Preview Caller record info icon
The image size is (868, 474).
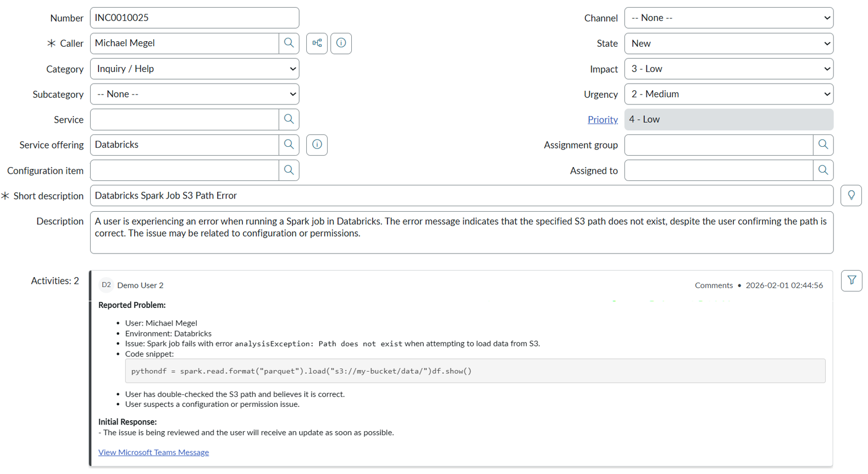coord(341,43)
